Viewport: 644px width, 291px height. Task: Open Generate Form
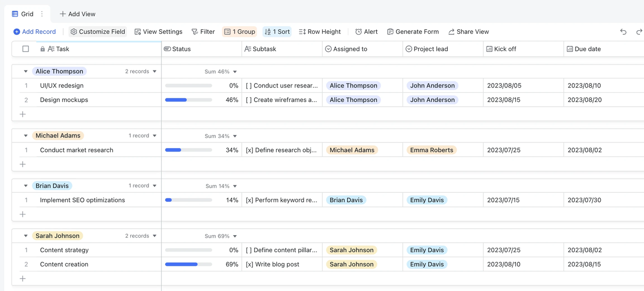(413, 32)
